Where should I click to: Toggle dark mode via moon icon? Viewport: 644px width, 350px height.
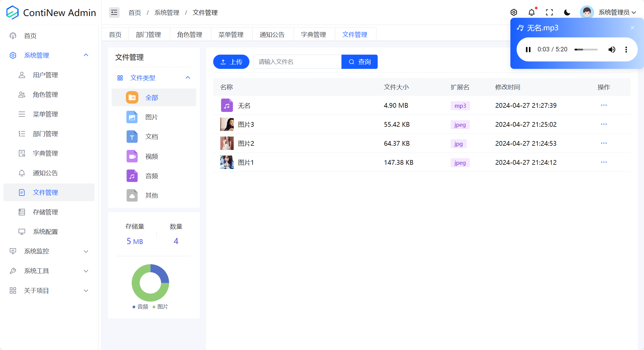point(567,12)
